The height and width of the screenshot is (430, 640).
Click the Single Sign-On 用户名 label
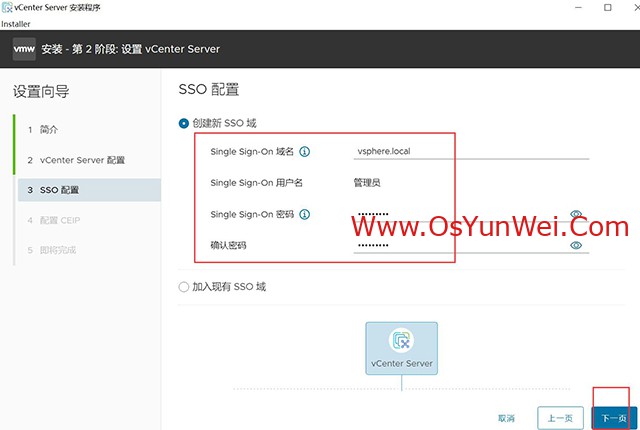point(256,183)
